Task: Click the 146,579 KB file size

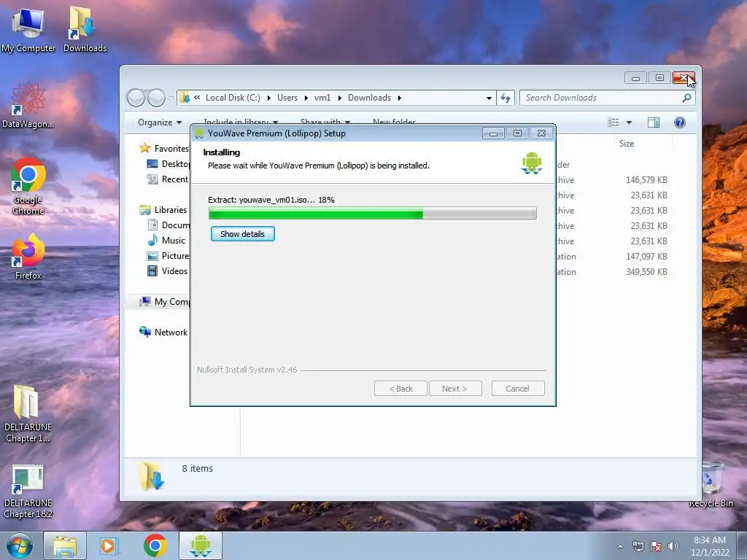Action: 646,180
